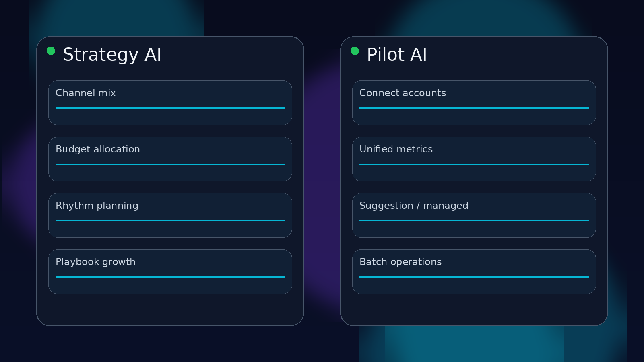This screenshot has height=362, width=644.
Task: Choose the Rhythm planning label
Action: pos(97,206)
